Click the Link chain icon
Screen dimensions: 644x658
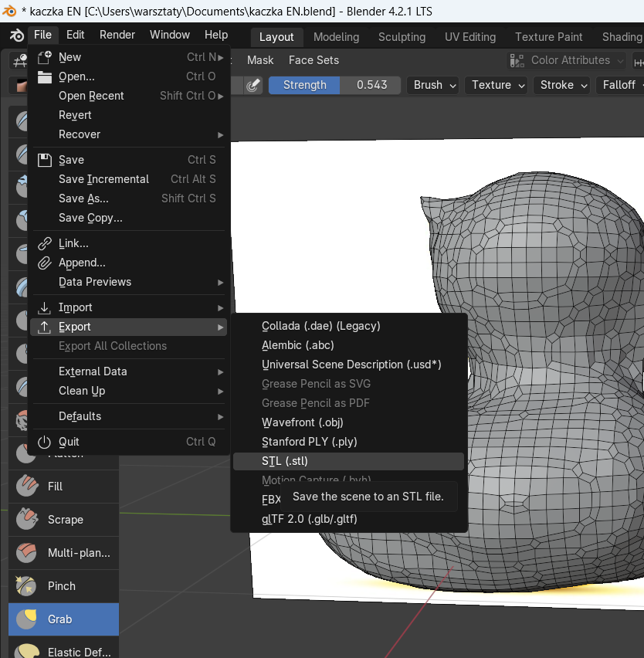[44, 243]
